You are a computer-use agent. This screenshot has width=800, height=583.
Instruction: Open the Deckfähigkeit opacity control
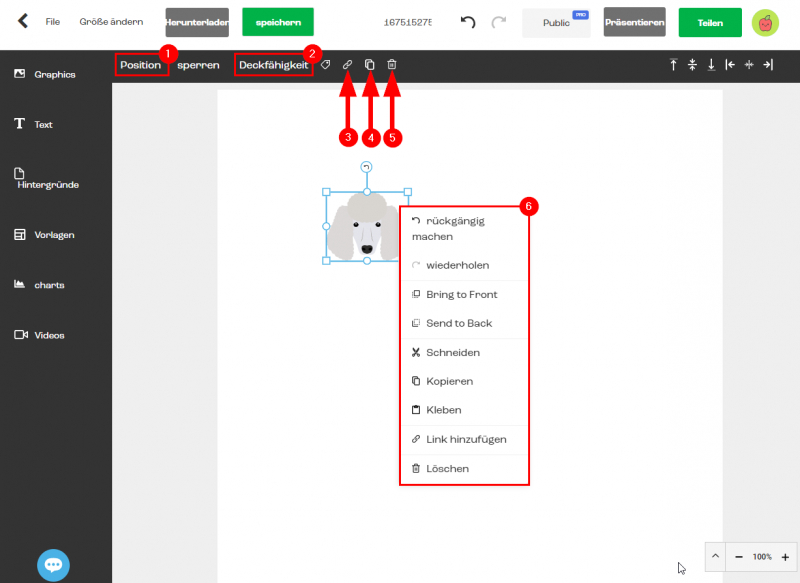[273, 65]
